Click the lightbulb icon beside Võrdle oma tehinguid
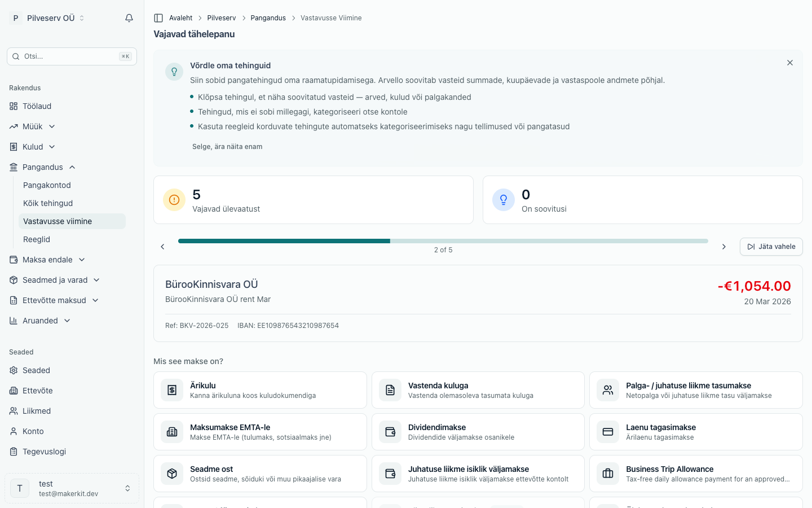Image resolution: width=812 pixels, height=508 pixels. pos(174,72)
